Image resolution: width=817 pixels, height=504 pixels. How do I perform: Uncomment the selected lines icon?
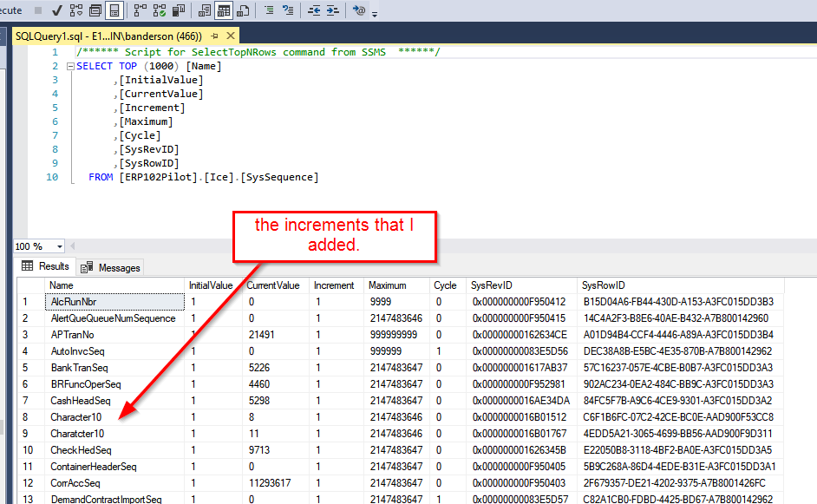(288, 10)
